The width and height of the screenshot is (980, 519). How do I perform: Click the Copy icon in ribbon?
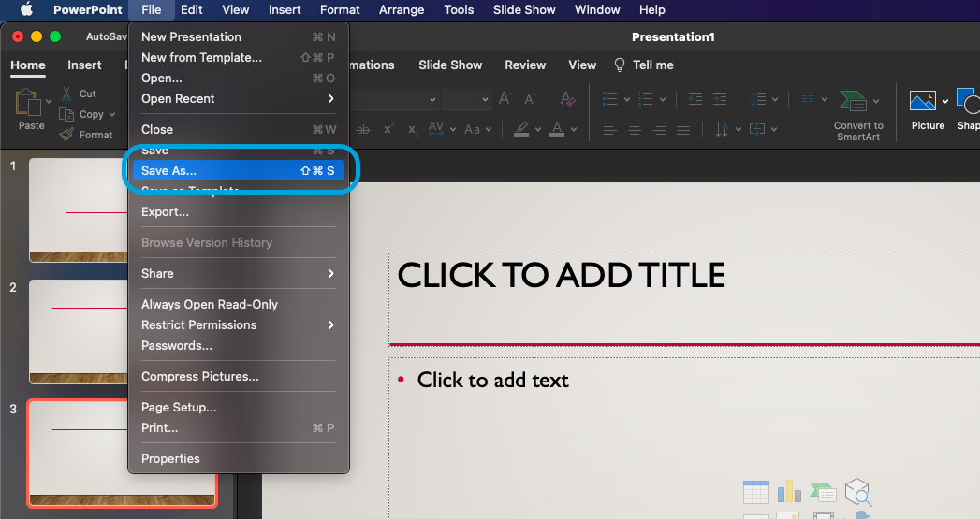pos(66,114)
